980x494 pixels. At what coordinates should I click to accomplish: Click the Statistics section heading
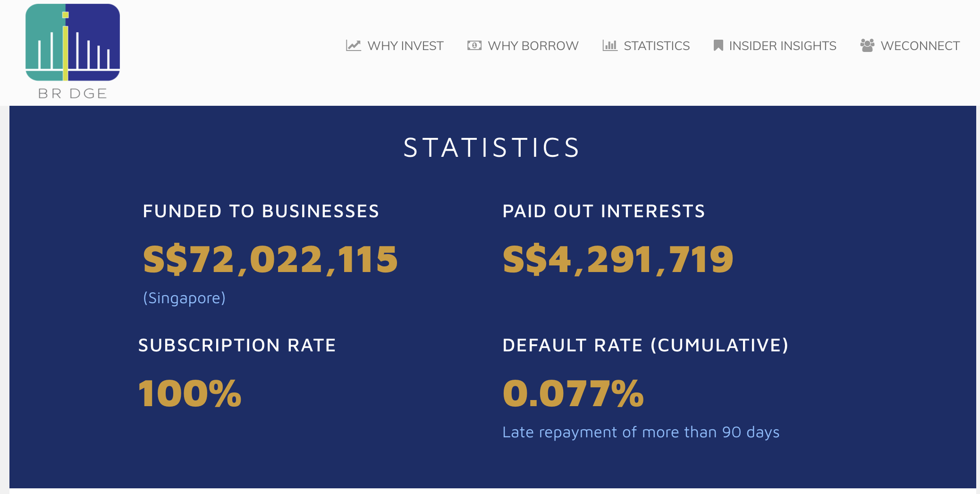point(491,147)
